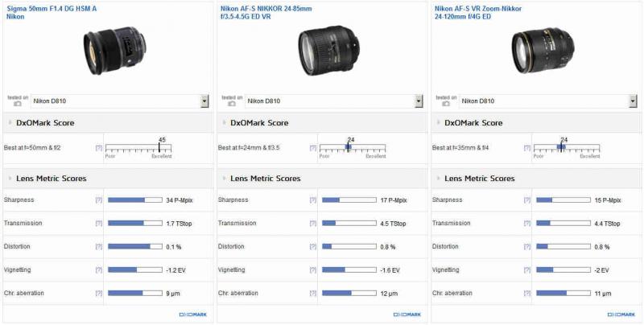Screen dimensions: 644x325
Task: Click Chr. aberration help icon in Sigma panel
Action: [x=98, y=293]
